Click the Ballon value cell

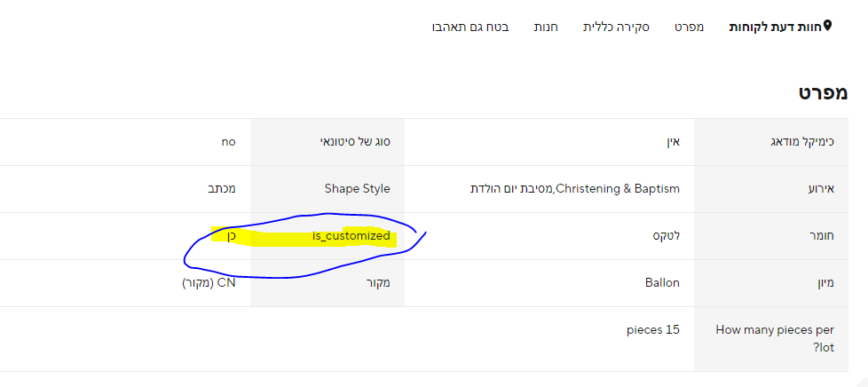click(662, 283)
